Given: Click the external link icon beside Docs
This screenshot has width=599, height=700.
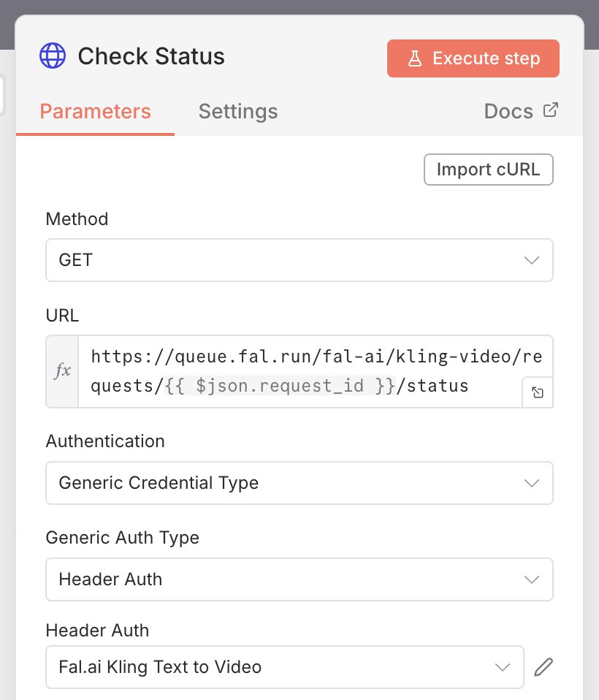Looking at the screenshot, I should (x=552, y=110).
